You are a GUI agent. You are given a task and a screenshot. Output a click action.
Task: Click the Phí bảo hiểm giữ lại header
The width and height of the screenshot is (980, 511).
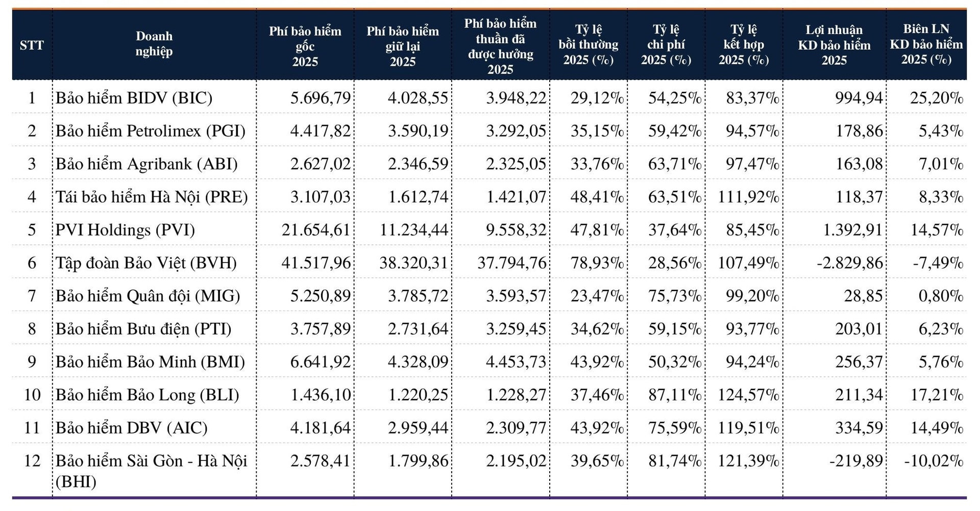pos(402,46)
